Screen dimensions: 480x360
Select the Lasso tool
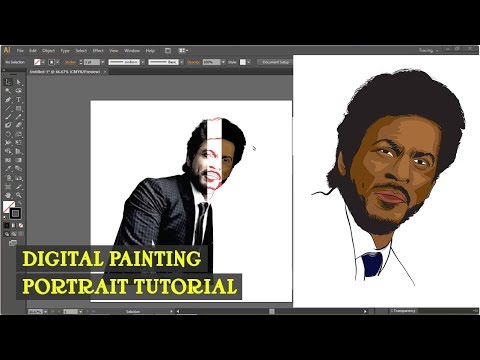[19, 91]
